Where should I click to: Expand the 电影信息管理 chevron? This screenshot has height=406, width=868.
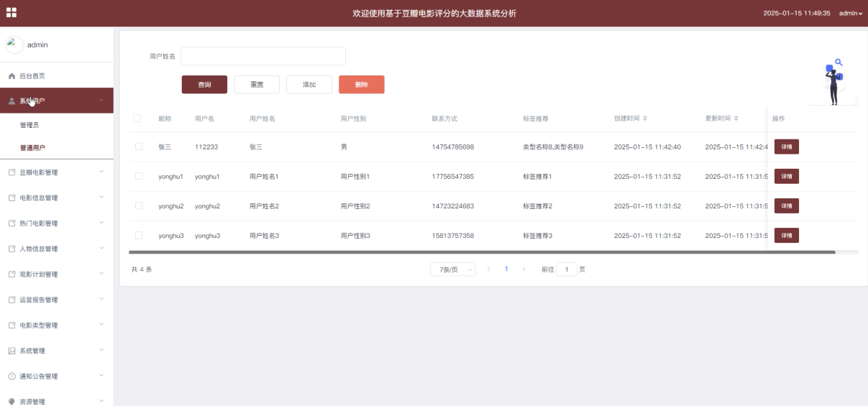pos(101,198)
